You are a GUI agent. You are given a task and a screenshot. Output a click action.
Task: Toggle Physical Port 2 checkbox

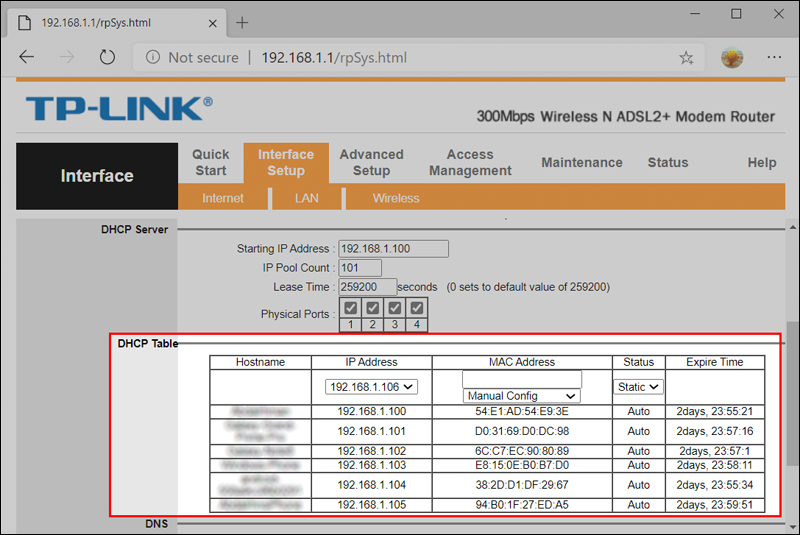pos(373,308)
